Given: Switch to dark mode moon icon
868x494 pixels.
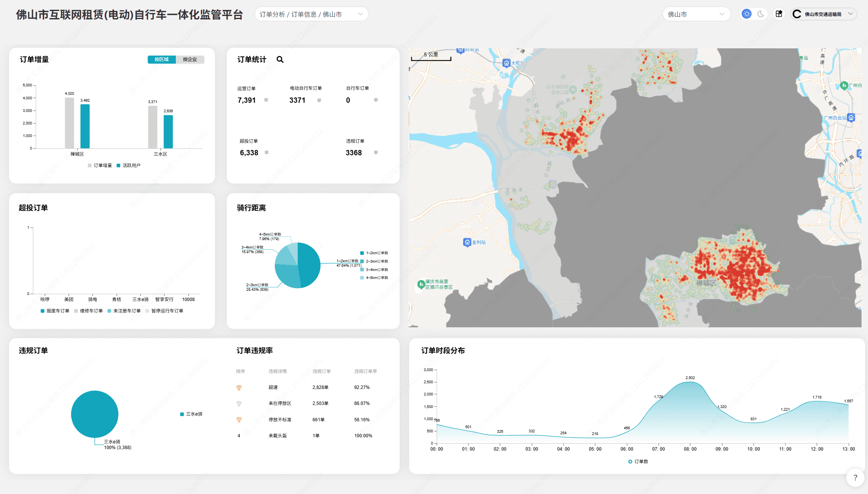Looking at the screenshot, I should tap(761, 14).
